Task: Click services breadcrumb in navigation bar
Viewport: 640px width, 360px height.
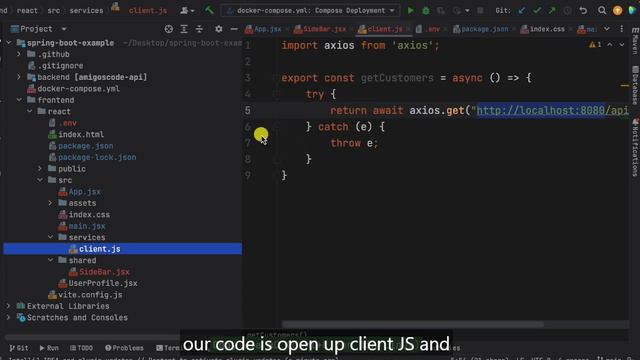Action: 86,11
